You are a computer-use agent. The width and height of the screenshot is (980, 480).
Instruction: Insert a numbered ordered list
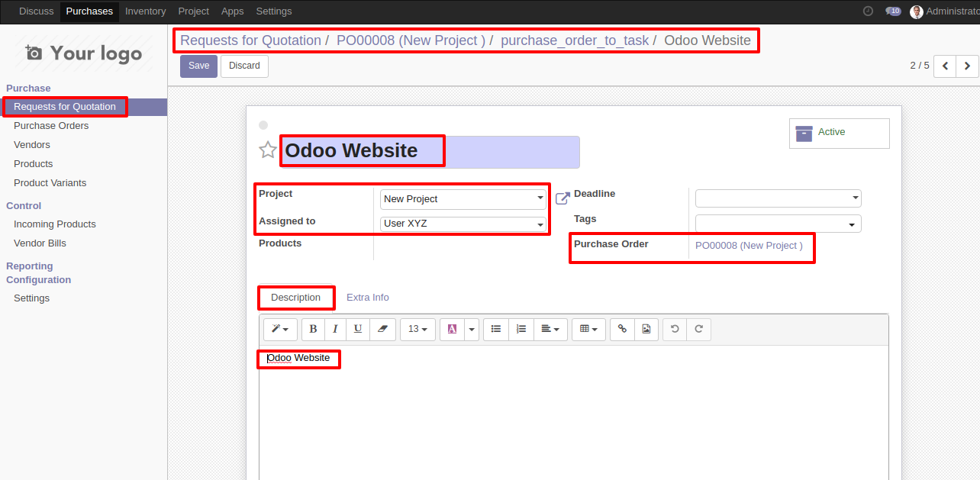pos(521,329)
